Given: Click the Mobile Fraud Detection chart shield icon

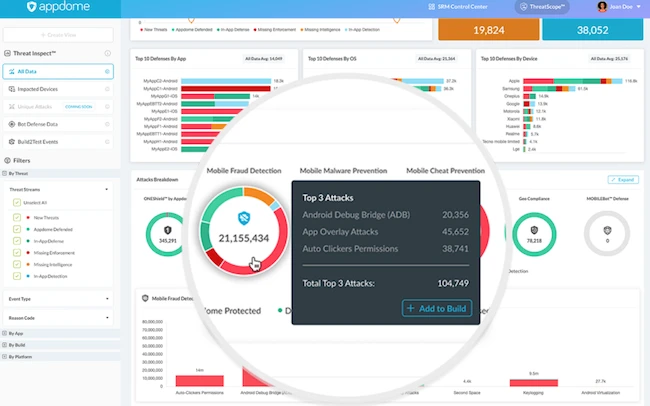Looking at the screenshot, I should pos(145,298).
